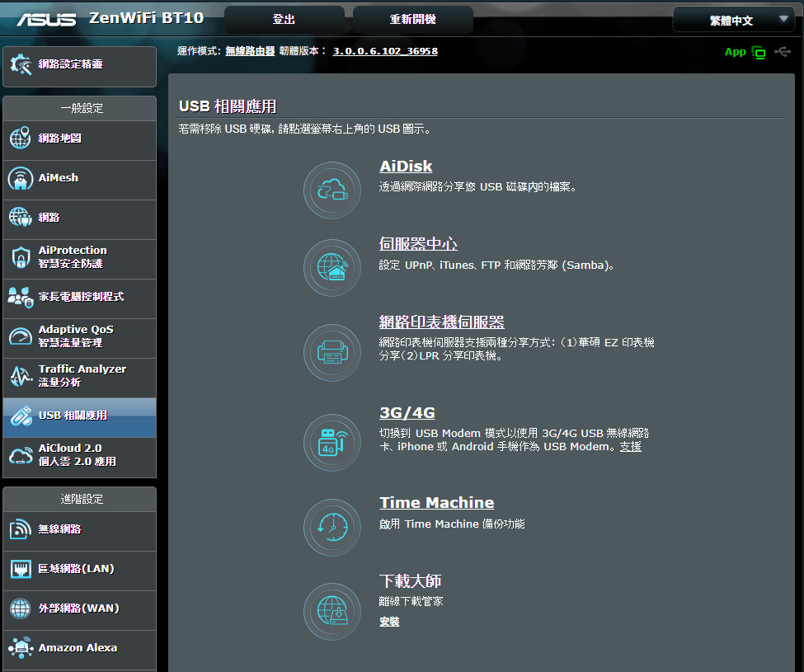This screenshot has height=672, width=804.
Task: Click firmware version 3.0.0.6.102_36958 link
Action: point(385,51)
